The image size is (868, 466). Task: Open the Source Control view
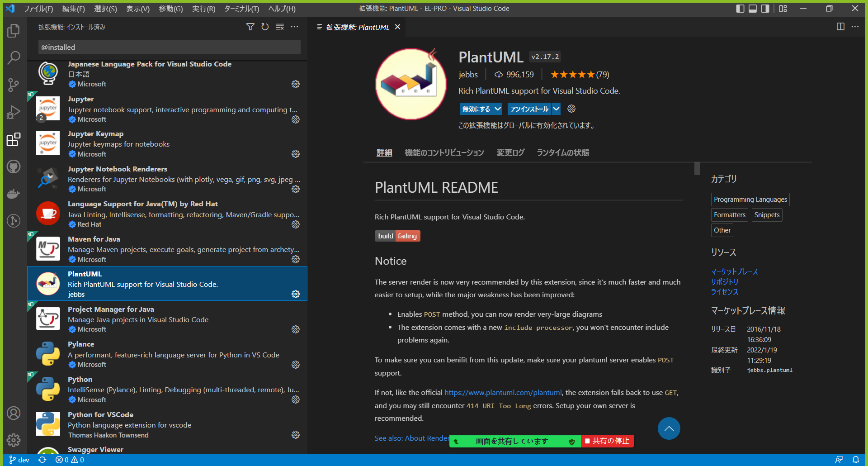click(x=14, y=85)
